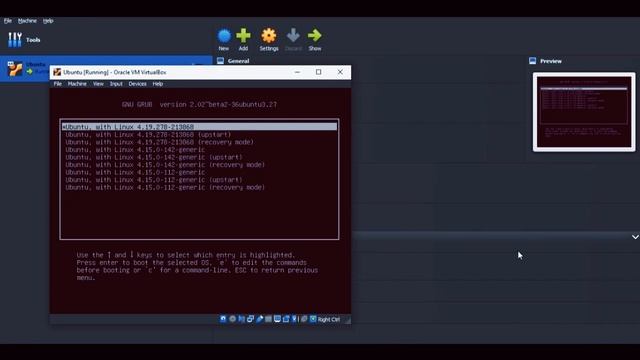
Task: Click the gray shared folders status icon
Action: (x=268, y=319)
